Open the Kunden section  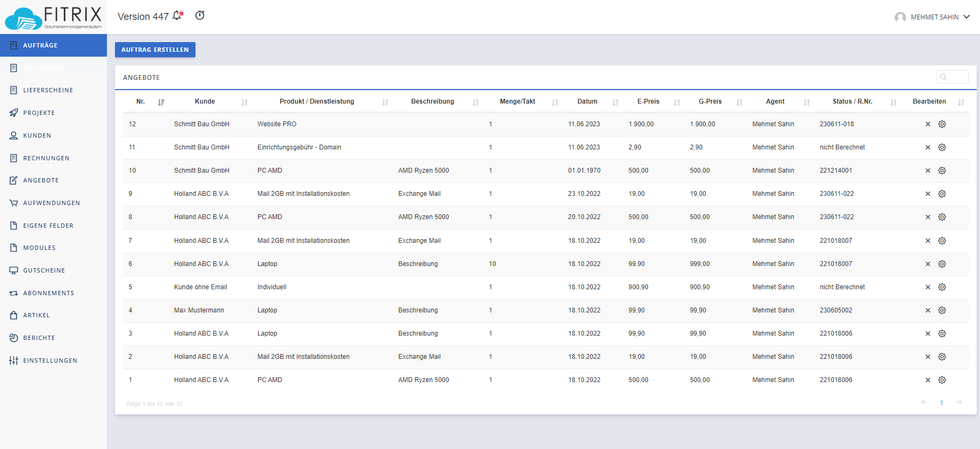(53, 135)
